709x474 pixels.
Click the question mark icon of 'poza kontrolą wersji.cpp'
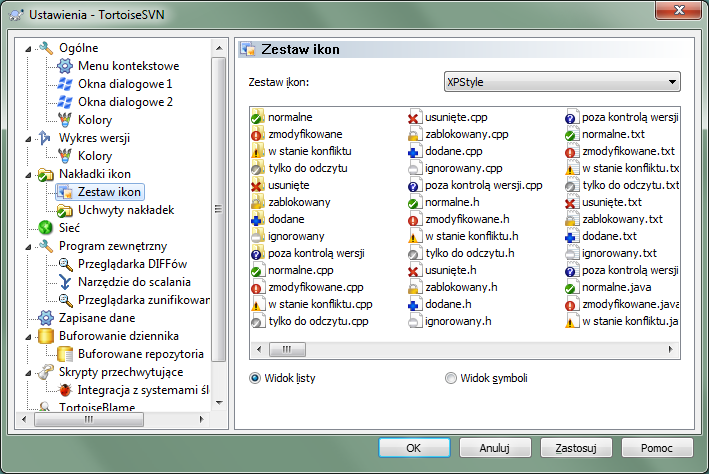point(414,185)
